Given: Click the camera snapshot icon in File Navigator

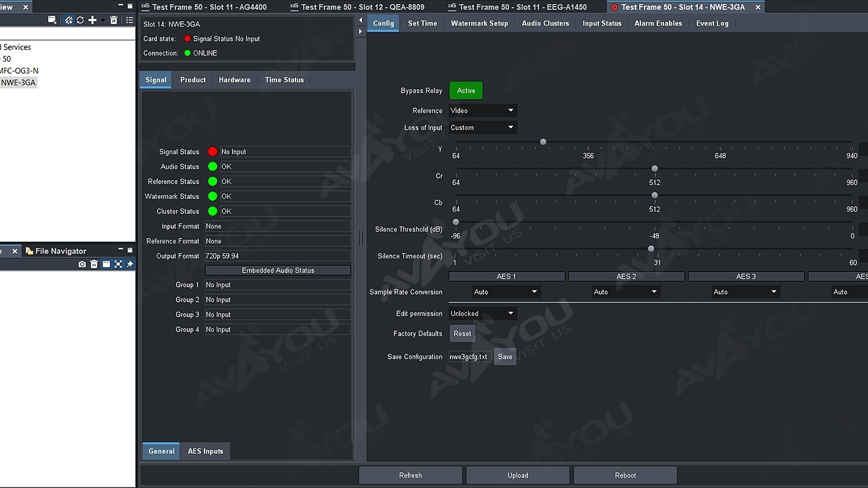Looking at the screenshot, I should coord(82,264).
